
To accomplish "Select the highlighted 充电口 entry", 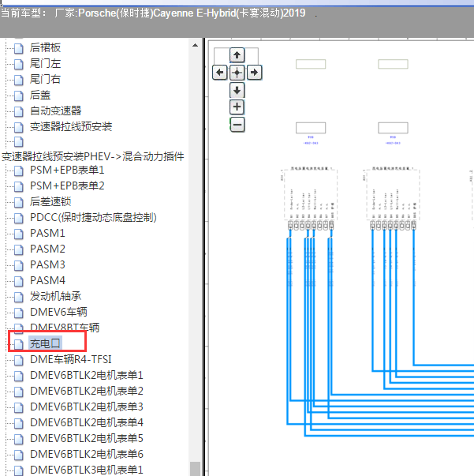I will [x=45, y=343].
